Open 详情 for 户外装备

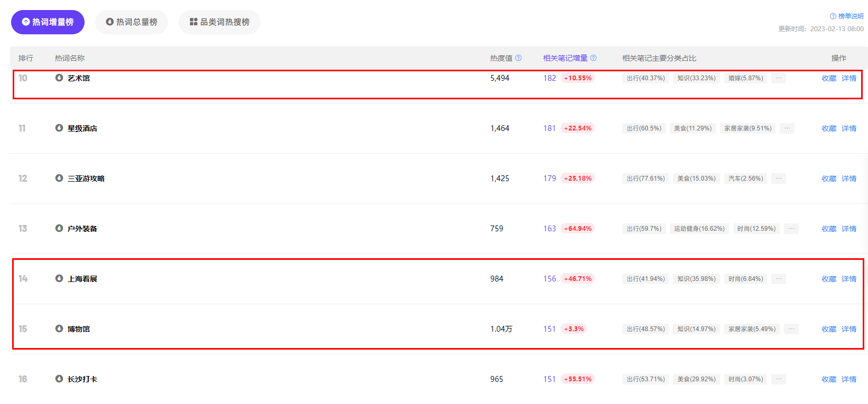point(849,229)
